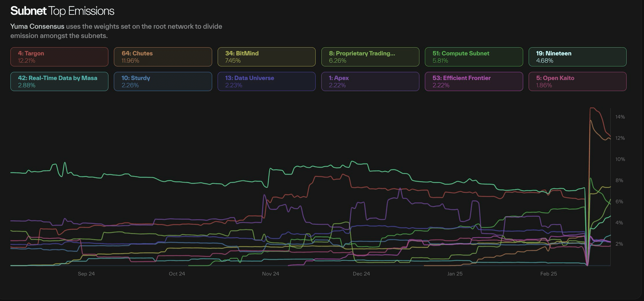Click the Oct 24 axis label

click(177, 274)
